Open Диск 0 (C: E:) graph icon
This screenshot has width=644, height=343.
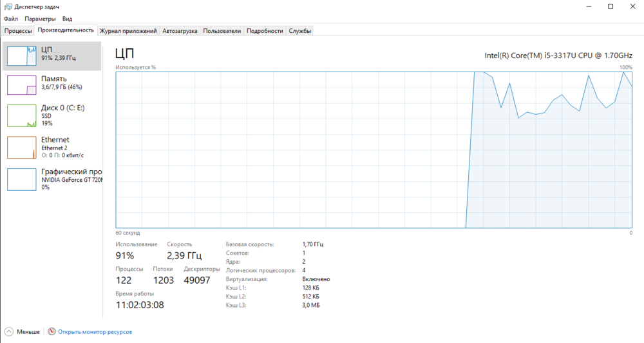click(21, 115)
